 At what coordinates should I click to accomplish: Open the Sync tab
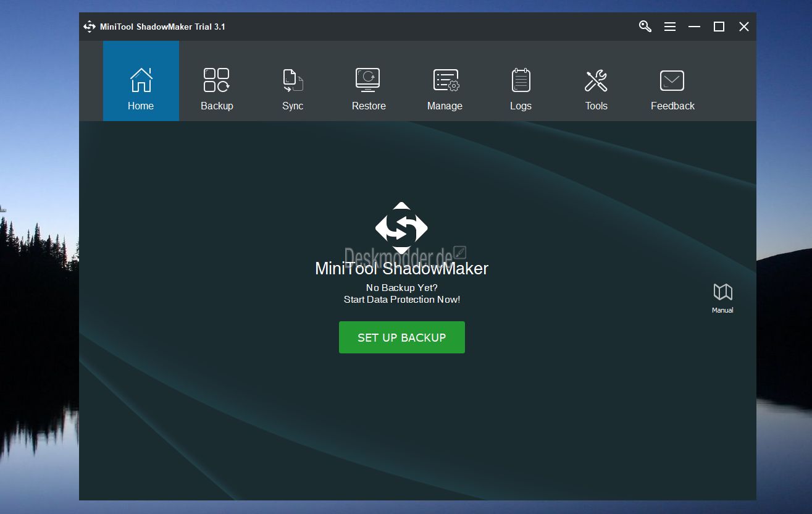pyautogui.click(x=293, y=81)
